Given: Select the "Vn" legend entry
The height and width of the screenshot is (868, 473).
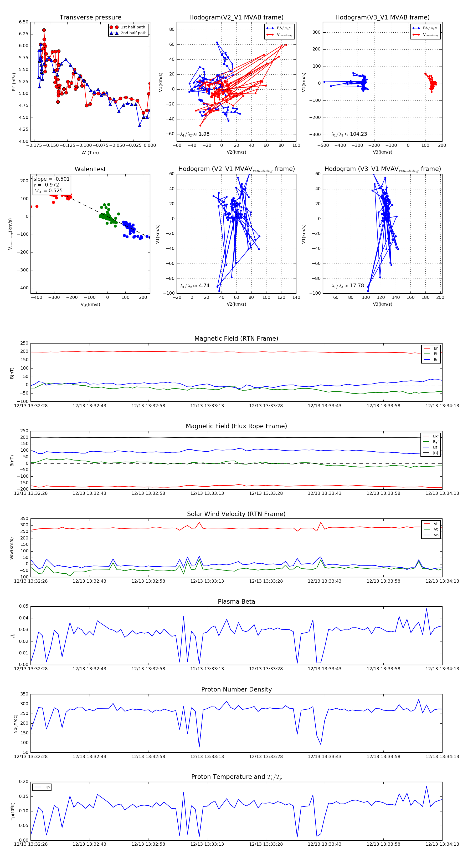Looking at the screenshot, I should point(431,535).
